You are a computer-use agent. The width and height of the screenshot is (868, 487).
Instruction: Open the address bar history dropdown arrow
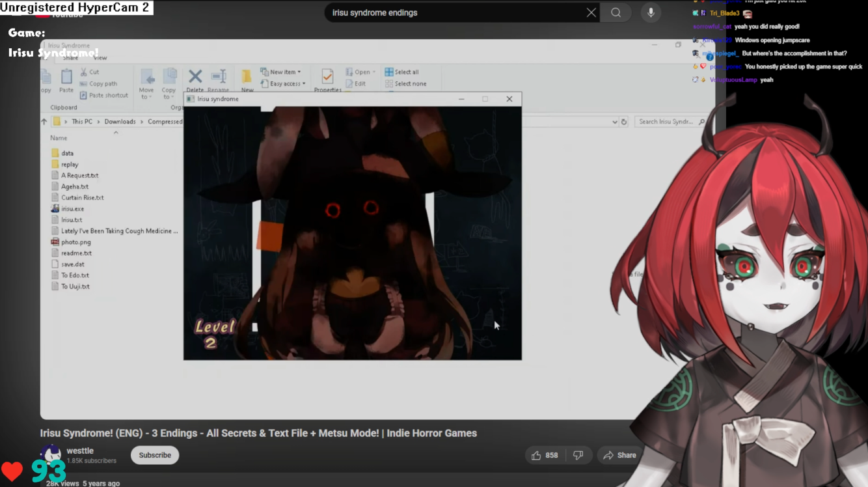point(614,122)
